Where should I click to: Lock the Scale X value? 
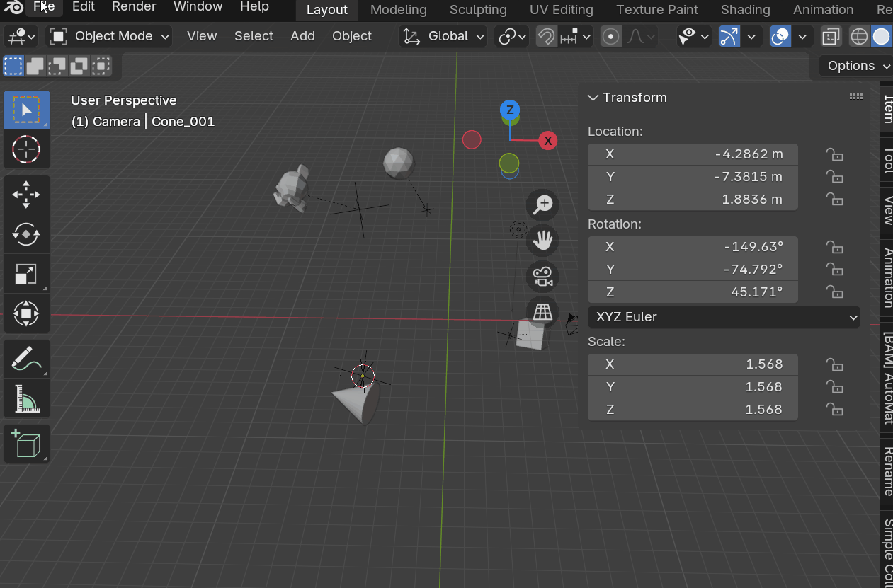point(835,364)
